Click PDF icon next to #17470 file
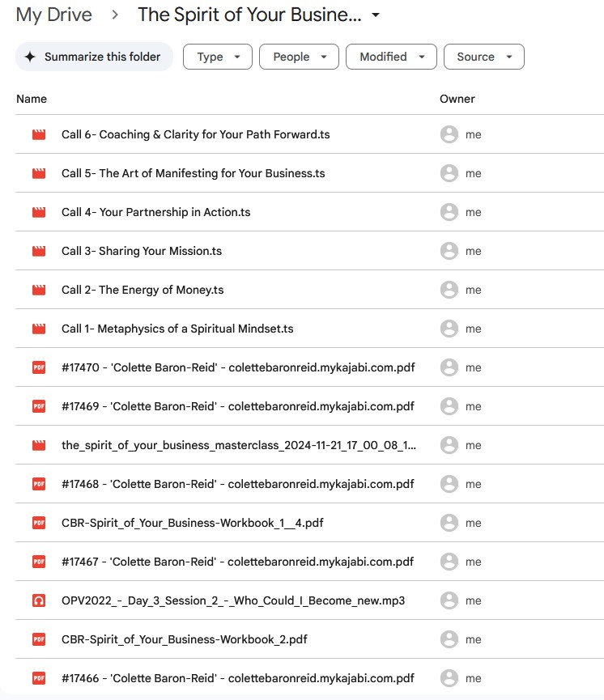This screenshot has height=700, width=604. pyautogui.click(x=38, y=368)
